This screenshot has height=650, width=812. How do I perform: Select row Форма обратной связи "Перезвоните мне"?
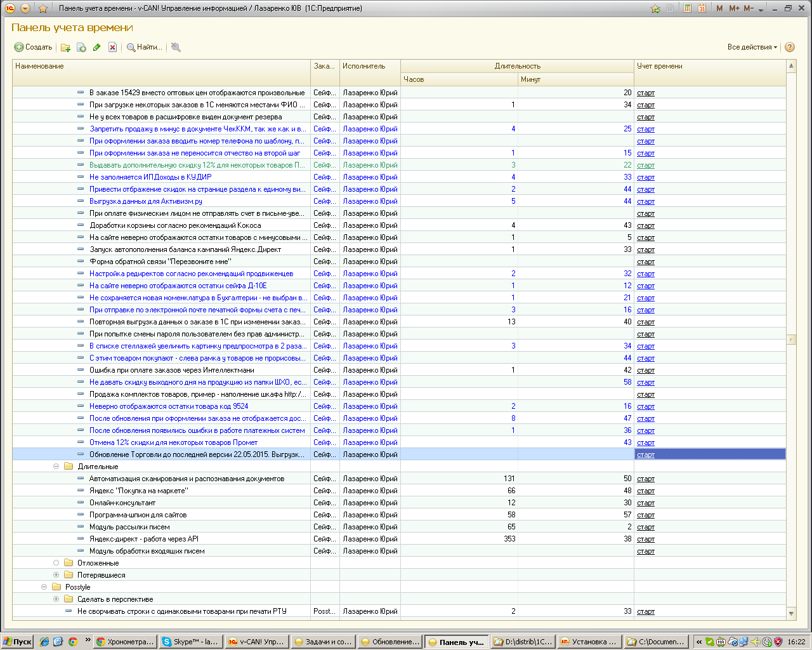pyautogui.click(x=398, y=262)
